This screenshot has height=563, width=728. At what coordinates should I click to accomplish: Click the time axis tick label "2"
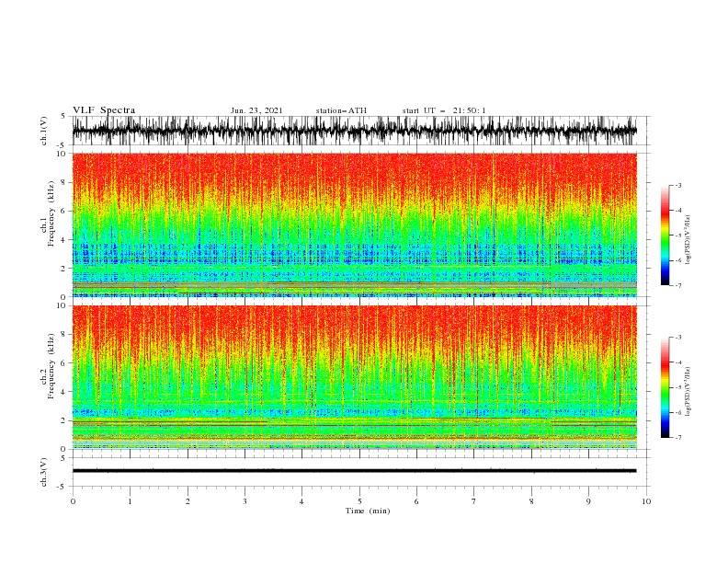pyautogui.click(x=188, y=501)
